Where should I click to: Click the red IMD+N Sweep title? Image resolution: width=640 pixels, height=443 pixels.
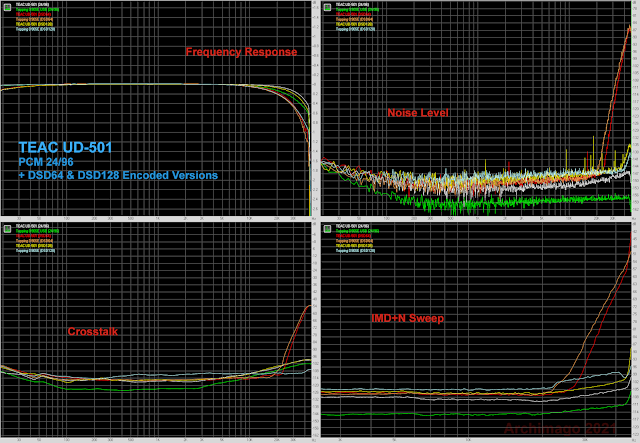coord(407,318)
